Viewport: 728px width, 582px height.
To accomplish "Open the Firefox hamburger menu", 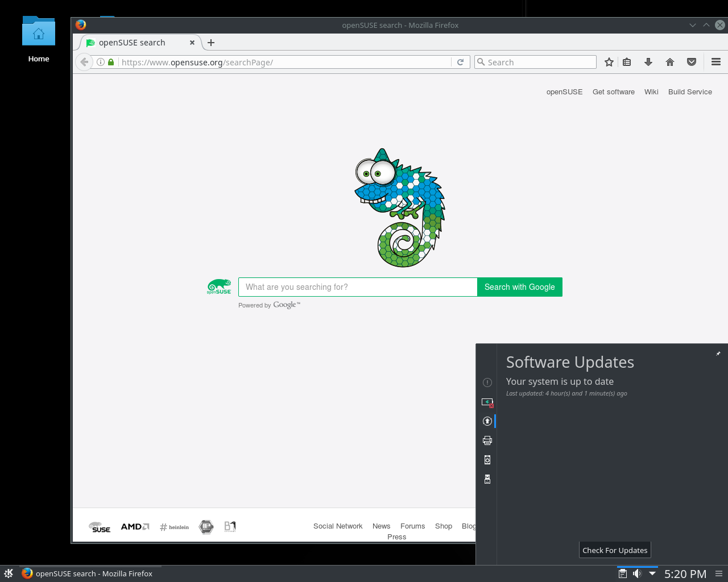I will pyautogui.click(x=716, y=62).
